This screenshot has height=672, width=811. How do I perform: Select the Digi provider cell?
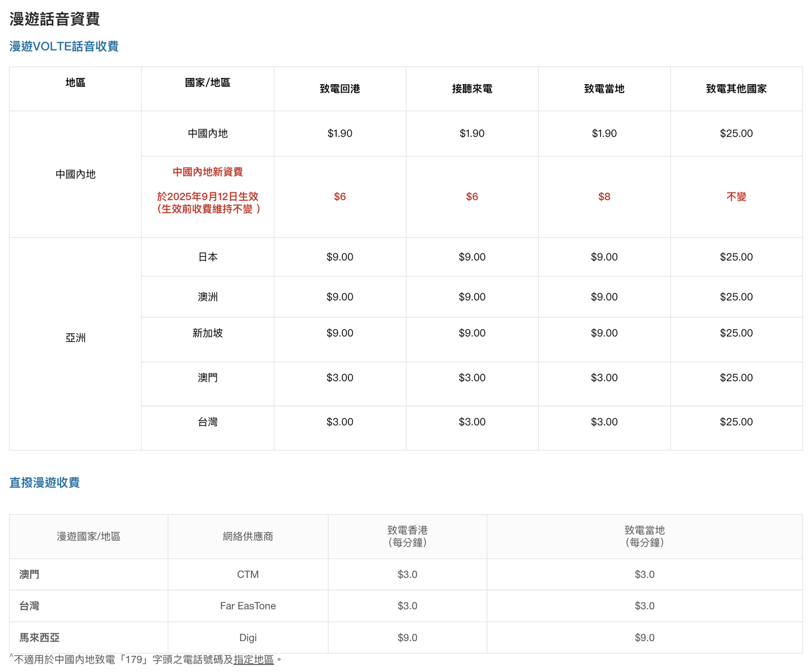(x=248, y=637)
